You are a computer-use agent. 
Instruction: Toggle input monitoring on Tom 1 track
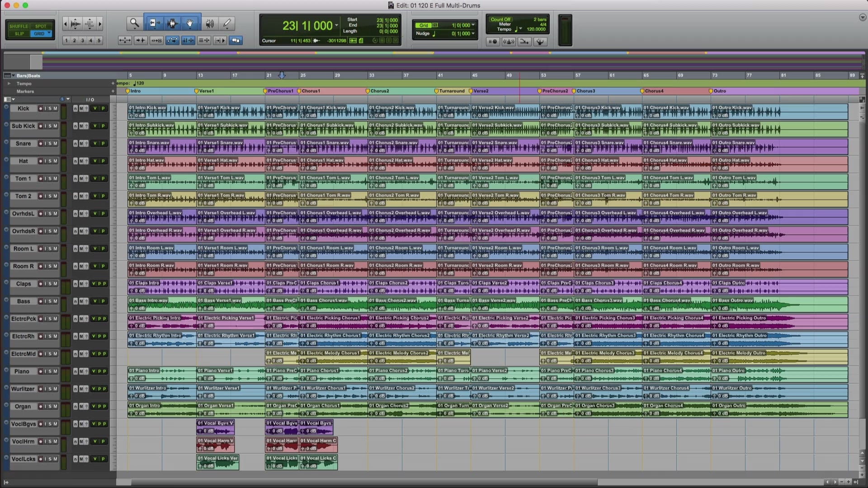[45, 178]
